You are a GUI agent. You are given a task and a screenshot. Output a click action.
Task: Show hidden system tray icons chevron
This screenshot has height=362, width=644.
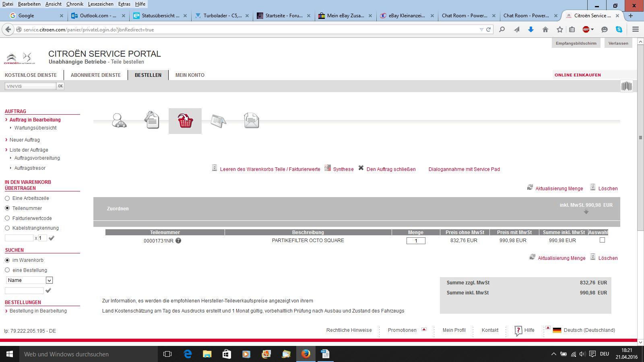click(x=553, y=354)
